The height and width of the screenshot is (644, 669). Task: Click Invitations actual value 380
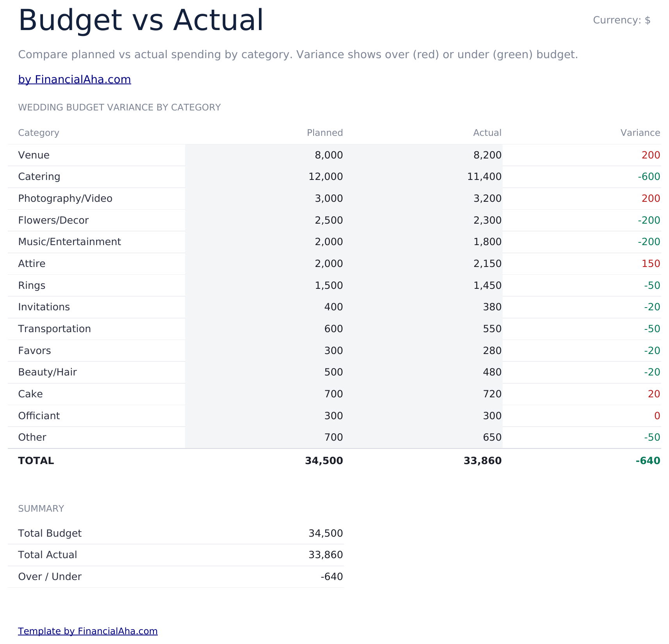click(x=492, y=307)
